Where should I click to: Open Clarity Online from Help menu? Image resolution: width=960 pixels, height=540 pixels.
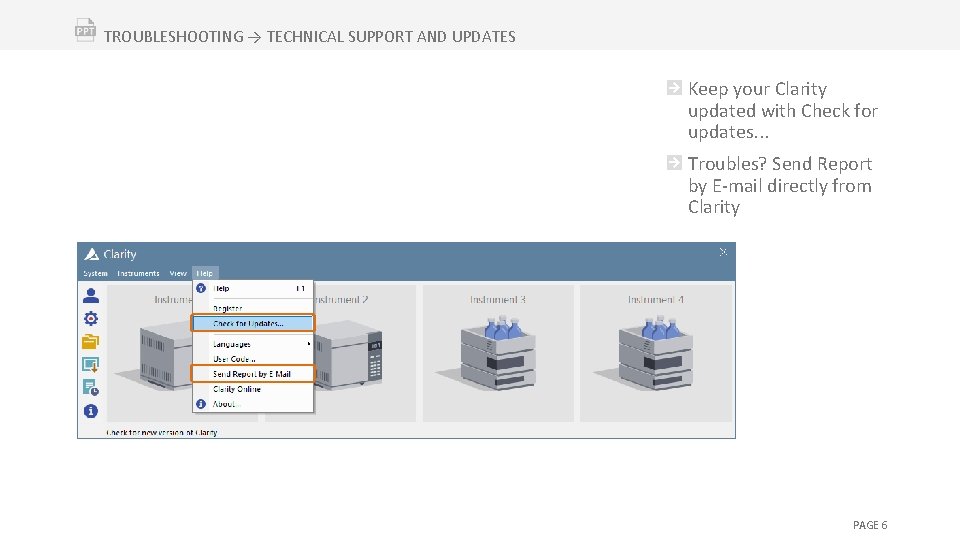point(253,389)
